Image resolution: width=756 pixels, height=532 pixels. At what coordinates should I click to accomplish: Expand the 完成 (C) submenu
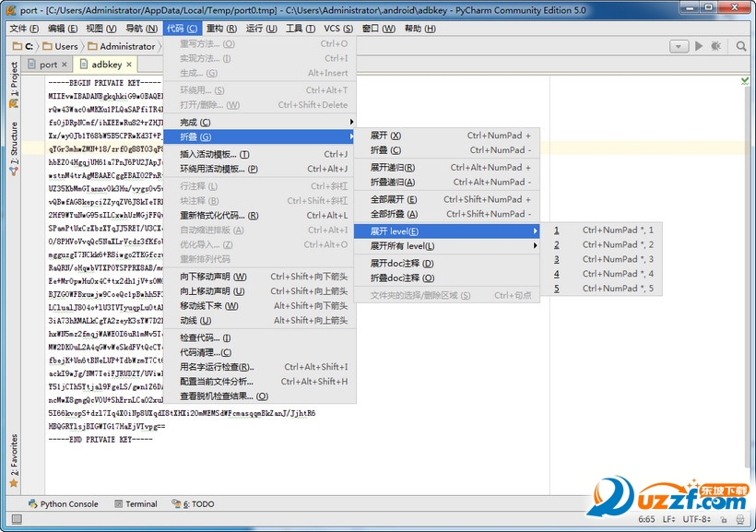(x=260, y=122)
